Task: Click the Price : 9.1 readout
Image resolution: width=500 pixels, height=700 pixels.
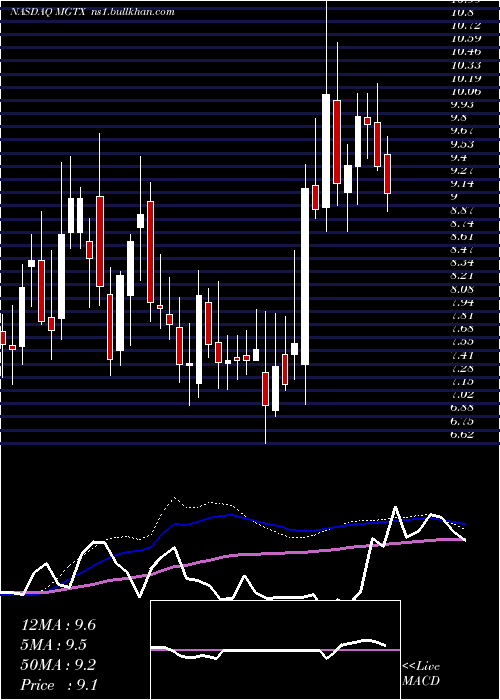Action: click(59, 685)
